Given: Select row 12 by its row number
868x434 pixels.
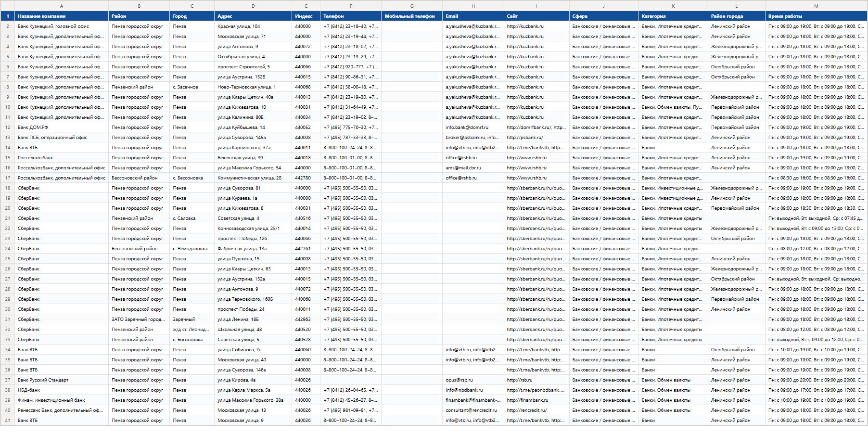Looking at the screenshot, I should click(7, 128).
